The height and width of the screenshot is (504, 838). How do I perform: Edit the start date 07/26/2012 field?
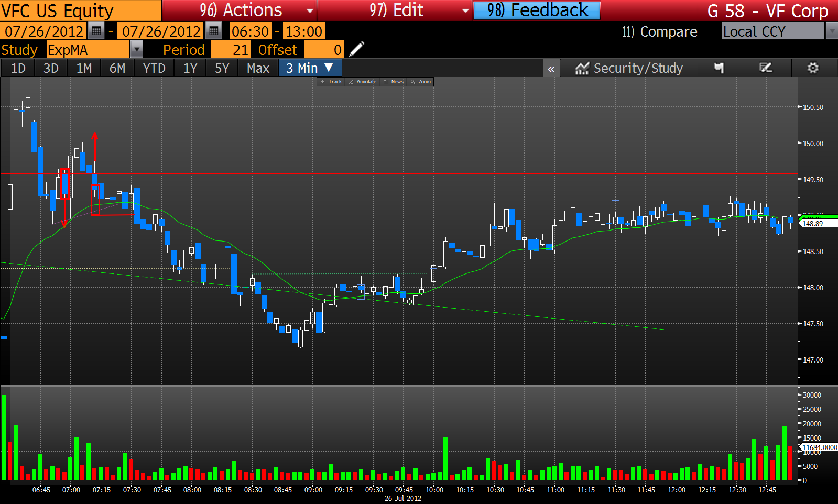43,31
